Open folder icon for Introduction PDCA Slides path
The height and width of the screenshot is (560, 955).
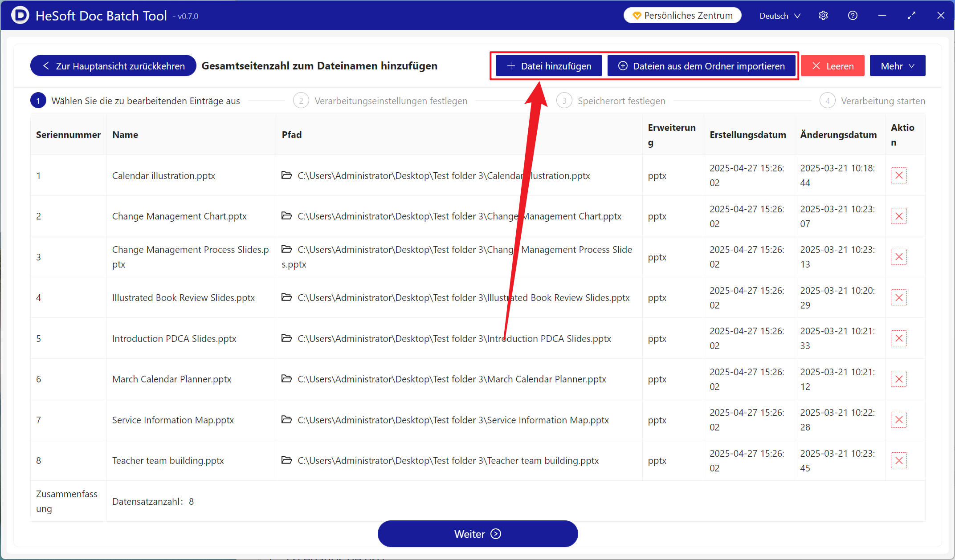tap(287, 338)
